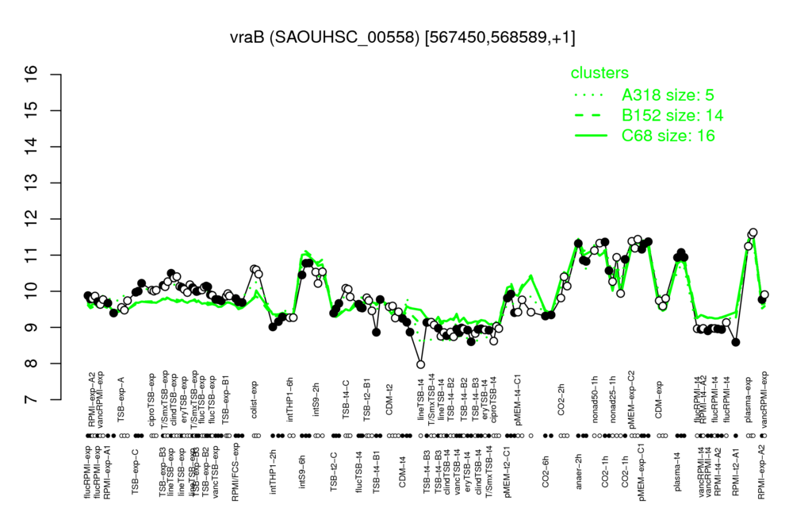Click the 'nonad25-1h' x-axis label
The height and width of the screenshot is (508, 812).
point(613,398)
